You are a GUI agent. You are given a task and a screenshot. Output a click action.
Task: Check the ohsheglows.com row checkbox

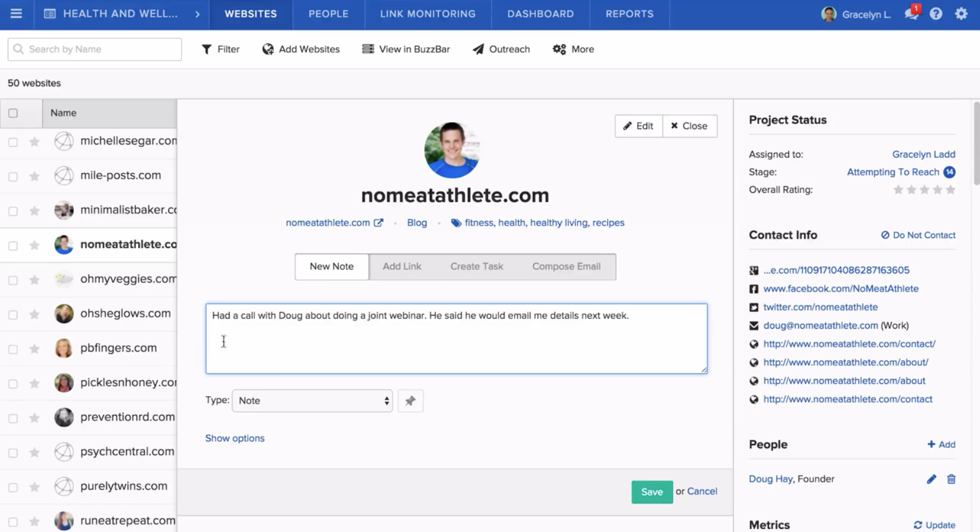[x=13, y=315]
